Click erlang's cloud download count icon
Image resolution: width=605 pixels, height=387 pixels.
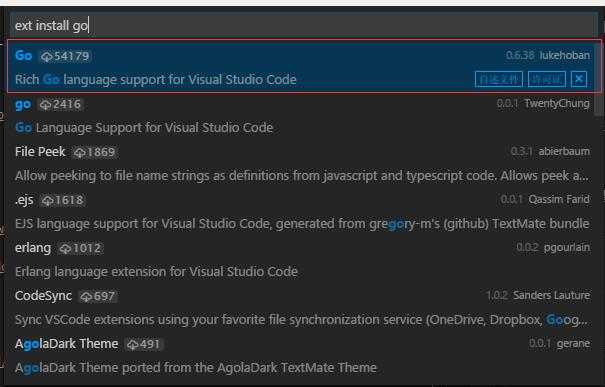point(65,248)
